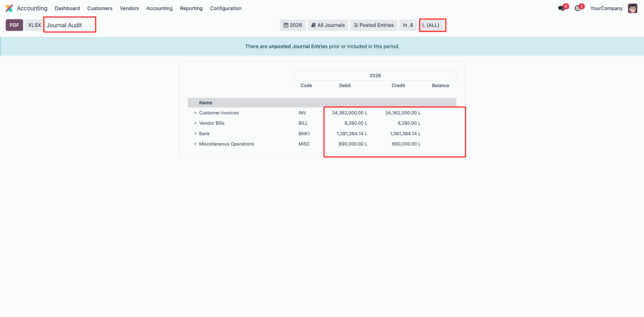Expand the Bank journal row arrow
The height and width of the screenshot is (317, 644).
click(x=195, y=134)
